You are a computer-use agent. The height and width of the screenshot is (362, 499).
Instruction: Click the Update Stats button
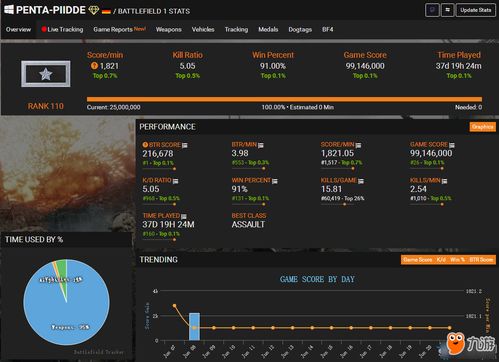tap(476, 10)
